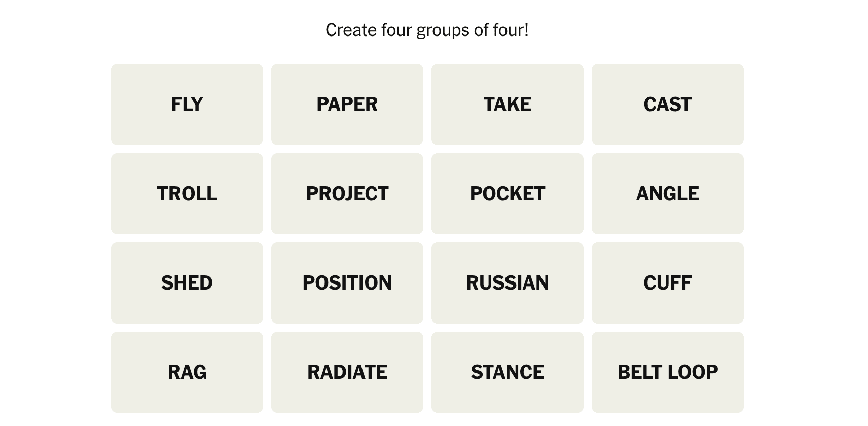Choose the CAST tile

pyautogui.click(x=668, y=104)
